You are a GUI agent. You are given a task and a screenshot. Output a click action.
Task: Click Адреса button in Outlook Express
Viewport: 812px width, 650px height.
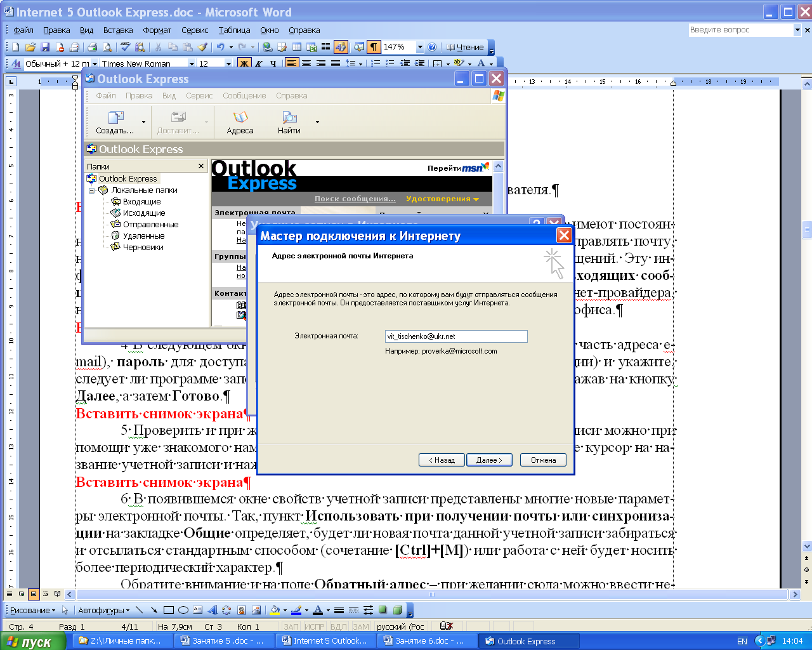click(x=240, y=122)
